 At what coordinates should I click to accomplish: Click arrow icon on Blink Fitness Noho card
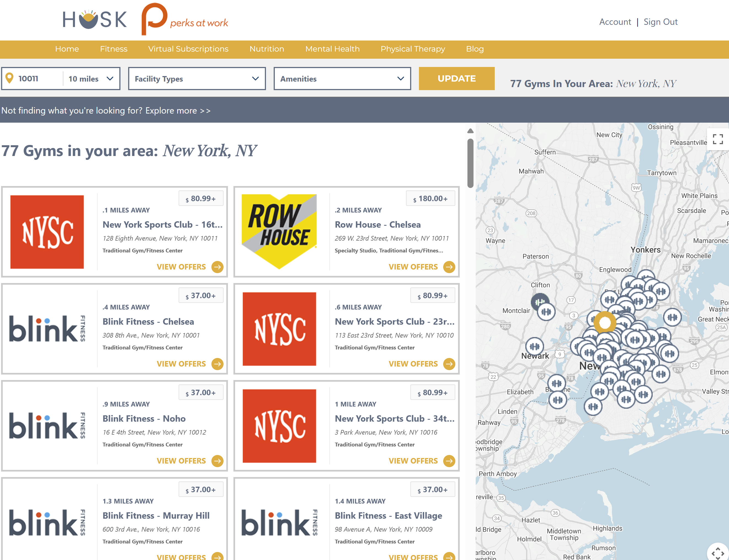point(217,461)
